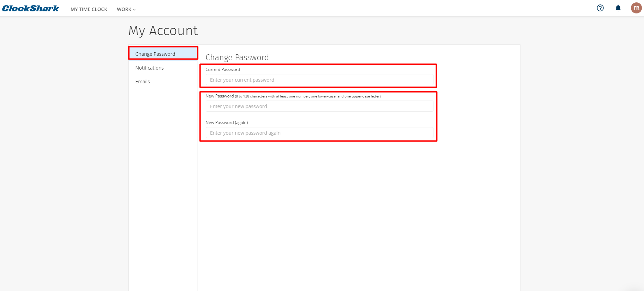This screenshot has width=644, height=291.
Task: Click the 'My Account' page heading
Action: click(x=163, y=31)
